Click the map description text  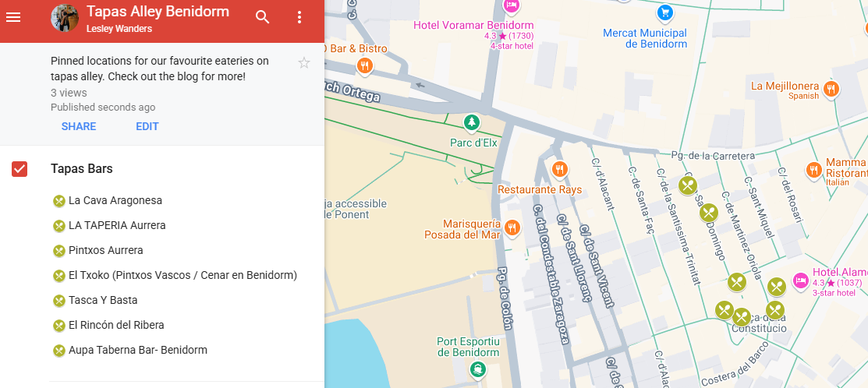pyautogui.click(x=159, y=69)
